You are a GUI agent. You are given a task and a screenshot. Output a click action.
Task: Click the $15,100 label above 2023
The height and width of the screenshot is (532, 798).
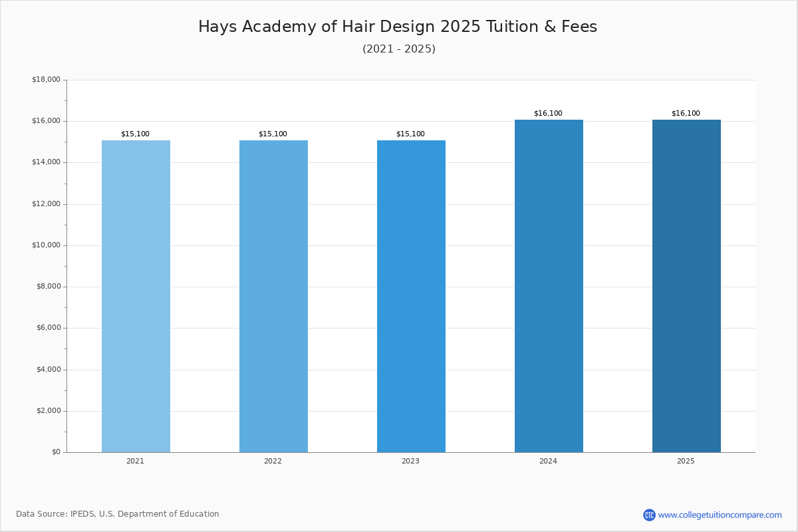(410, 134)
